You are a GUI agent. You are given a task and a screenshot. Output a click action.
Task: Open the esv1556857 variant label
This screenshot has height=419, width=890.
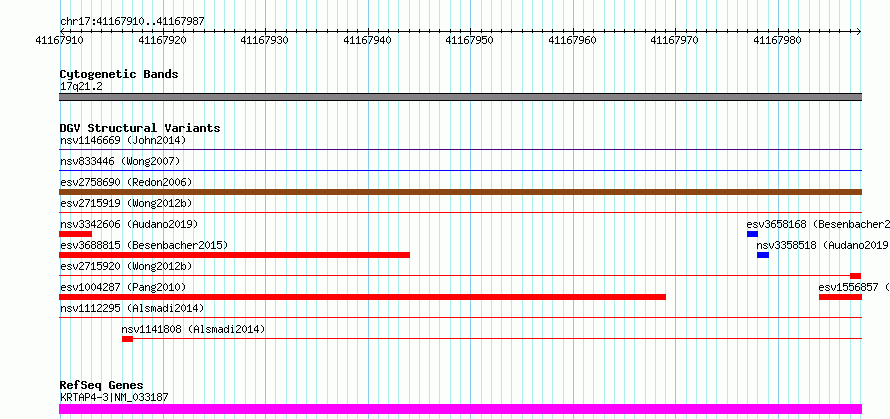854,287
